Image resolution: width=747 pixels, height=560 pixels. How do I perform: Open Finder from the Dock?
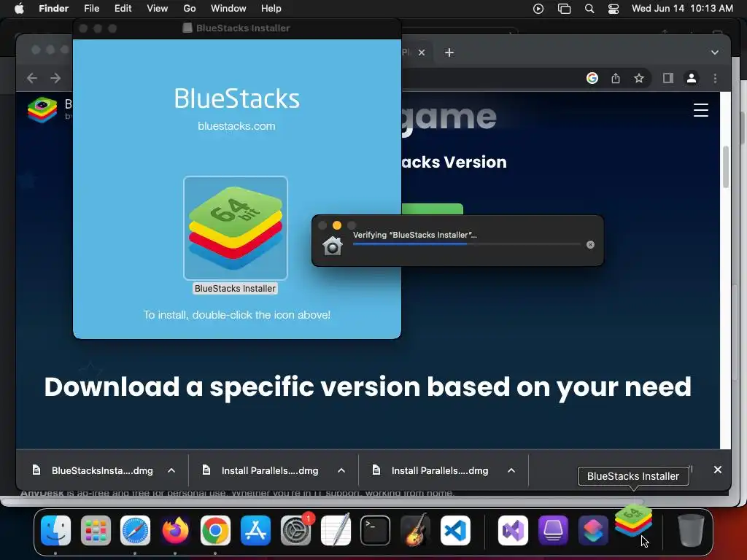[x=55, y=531]
